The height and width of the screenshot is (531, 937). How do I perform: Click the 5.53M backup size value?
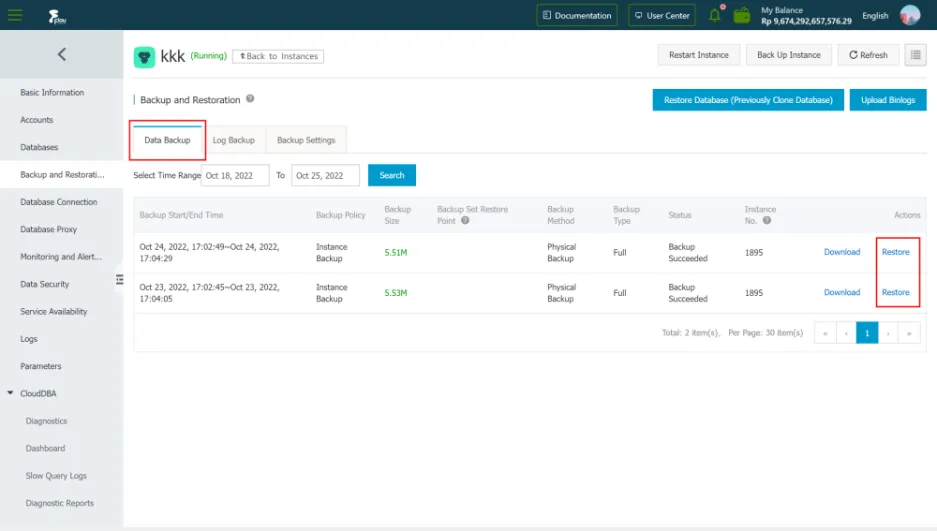(x=396, y=293)
